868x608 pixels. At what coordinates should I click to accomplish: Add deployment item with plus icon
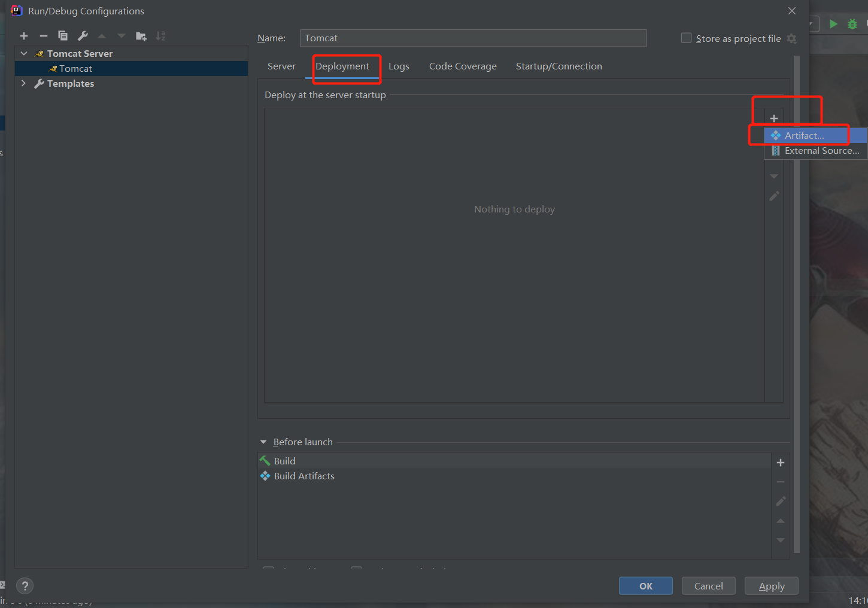(x=774, y=118)
